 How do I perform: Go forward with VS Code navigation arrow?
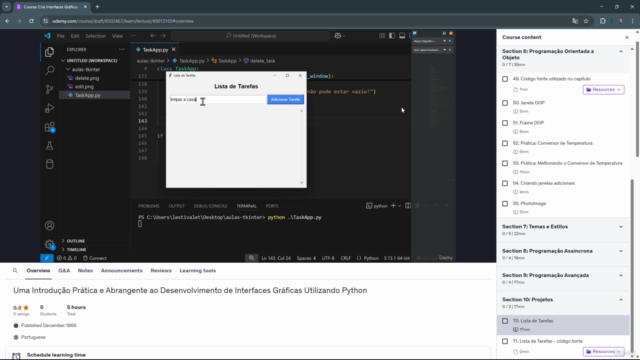[x=163, y=36]
